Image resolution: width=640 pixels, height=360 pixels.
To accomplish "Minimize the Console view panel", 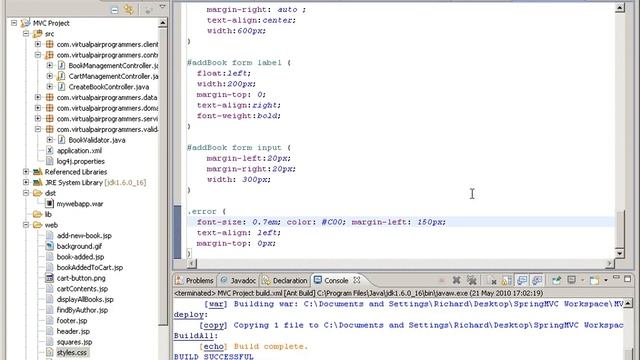I will coord(616,278).
